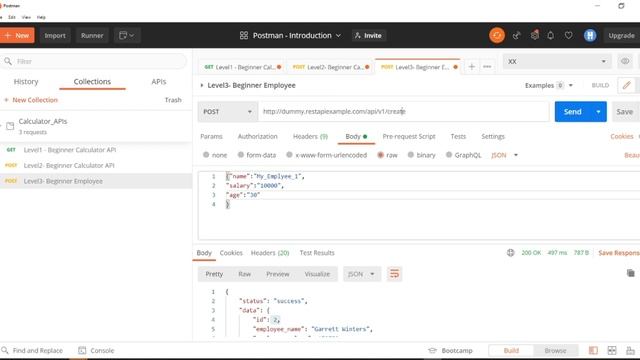Open the response Cookies tab
Image resolution: width=640 pixels, height=360 pixels.
click(x=231, y=253)
